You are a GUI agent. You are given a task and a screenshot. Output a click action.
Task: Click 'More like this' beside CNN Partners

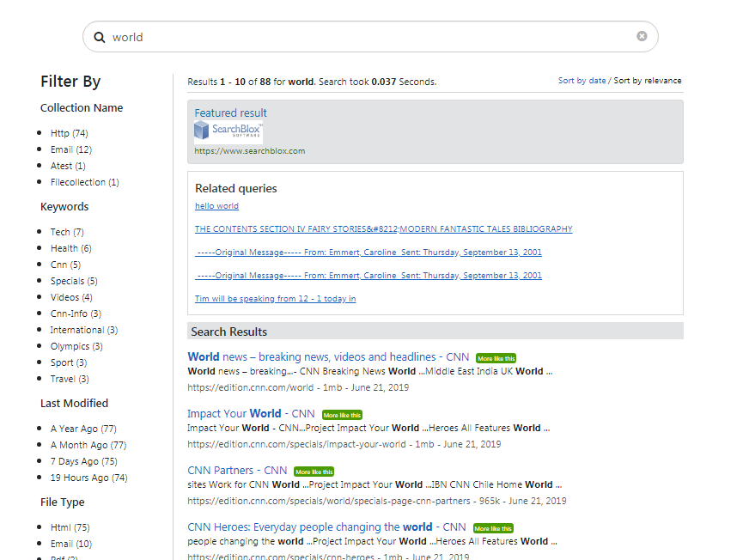coord(314,472)
